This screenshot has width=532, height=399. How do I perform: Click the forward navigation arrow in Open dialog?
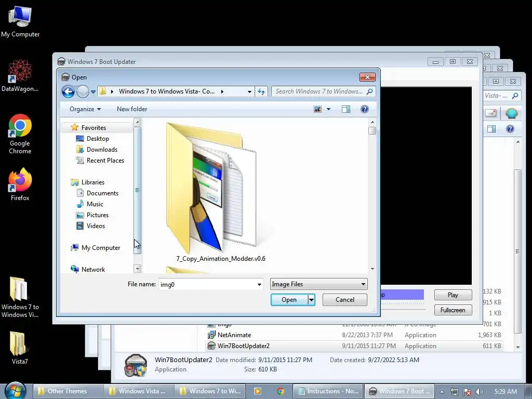(x=83, y=91)
